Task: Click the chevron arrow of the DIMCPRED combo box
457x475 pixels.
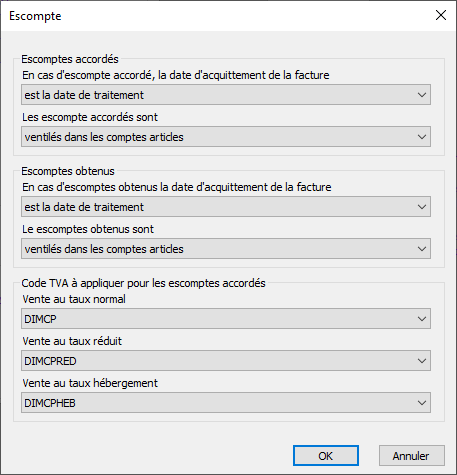Action: [x=422, y=361]
